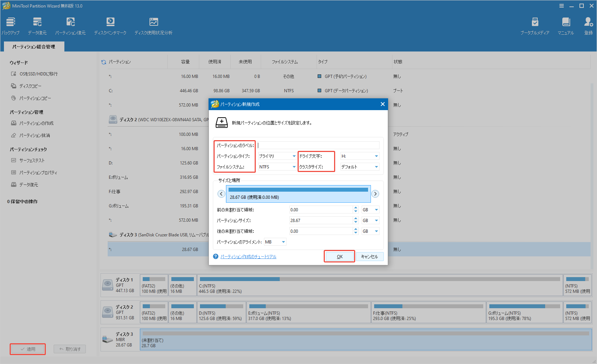Open the マニュアル from the toolbar
The image size is (597, 364).
pyautogui.click(x=566, y=25)
